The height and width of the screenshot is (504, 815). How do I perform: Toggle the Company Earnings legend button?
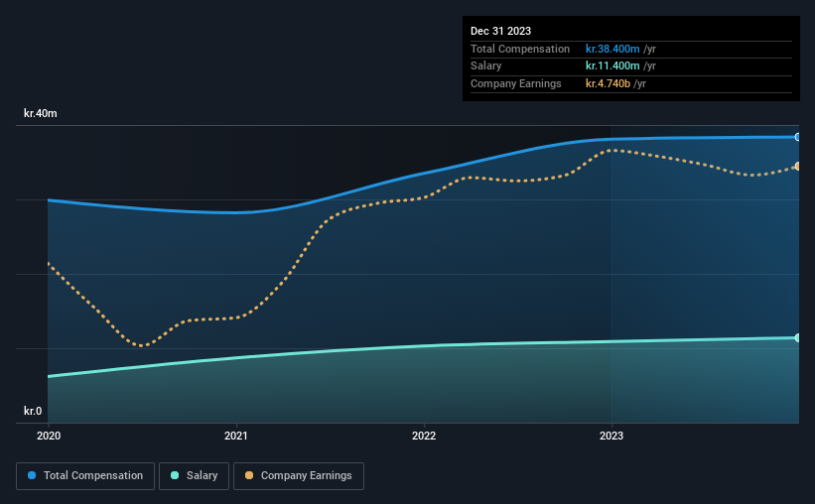tap(299, 476)
